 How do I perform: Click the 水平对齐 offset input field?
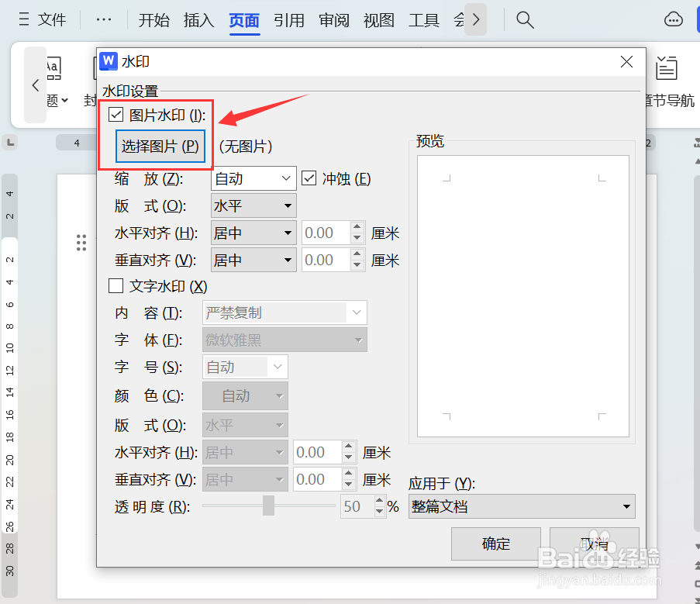pyautogui.click(x=326, y=232)
